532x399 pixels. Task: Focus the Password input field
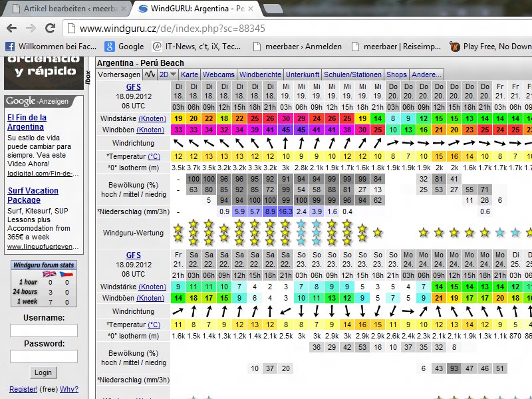(44, 356)
